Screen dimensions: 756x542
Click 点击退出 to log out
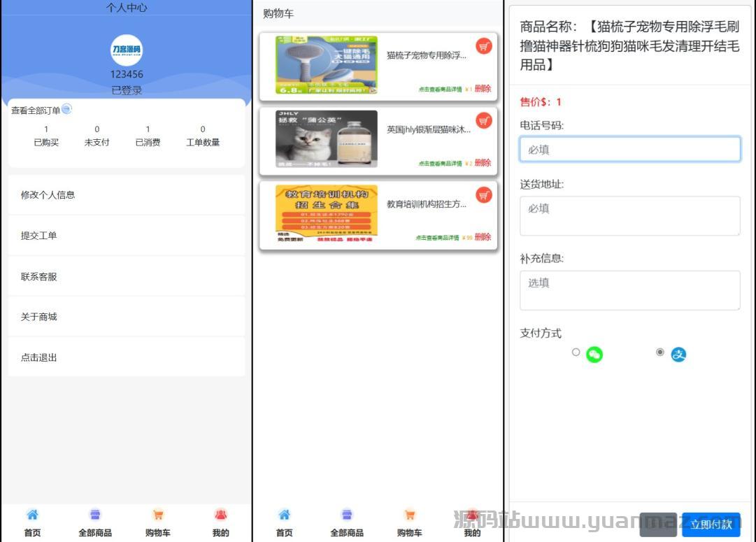[x=127, y=357]
